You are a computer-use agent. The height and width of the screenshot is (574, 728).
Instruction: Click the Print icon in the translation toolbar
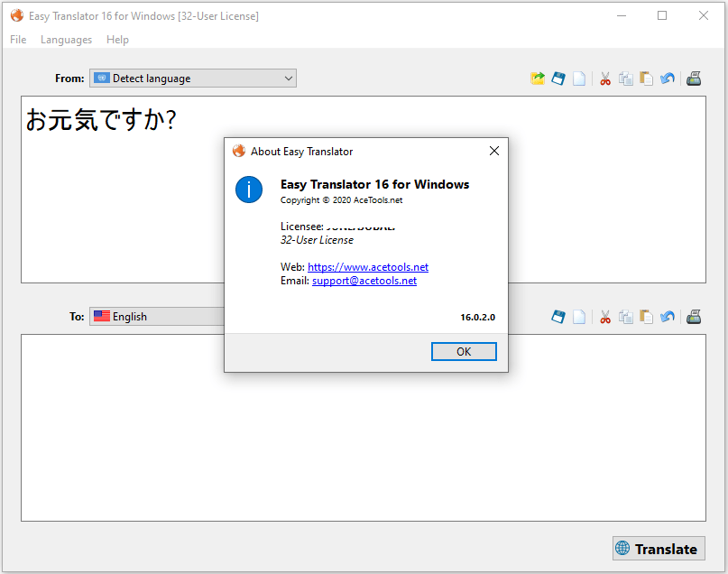(694, 317)
